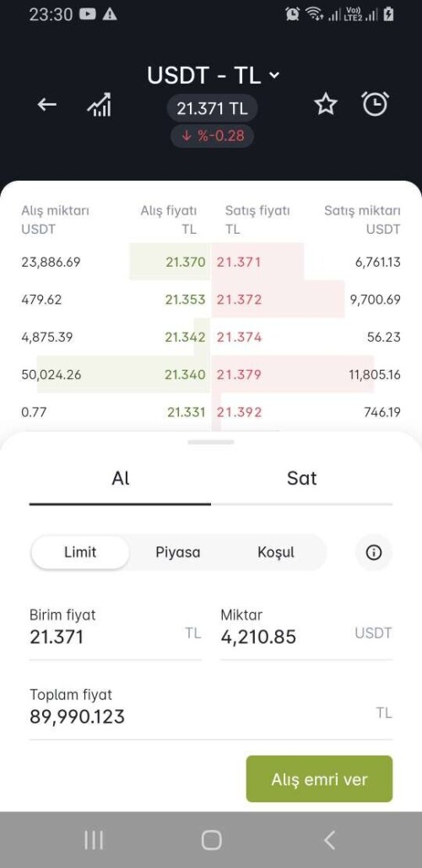This screenshot has width=422, height=868.
Task: Select the Limit order type
Action: tap(80, 552)
